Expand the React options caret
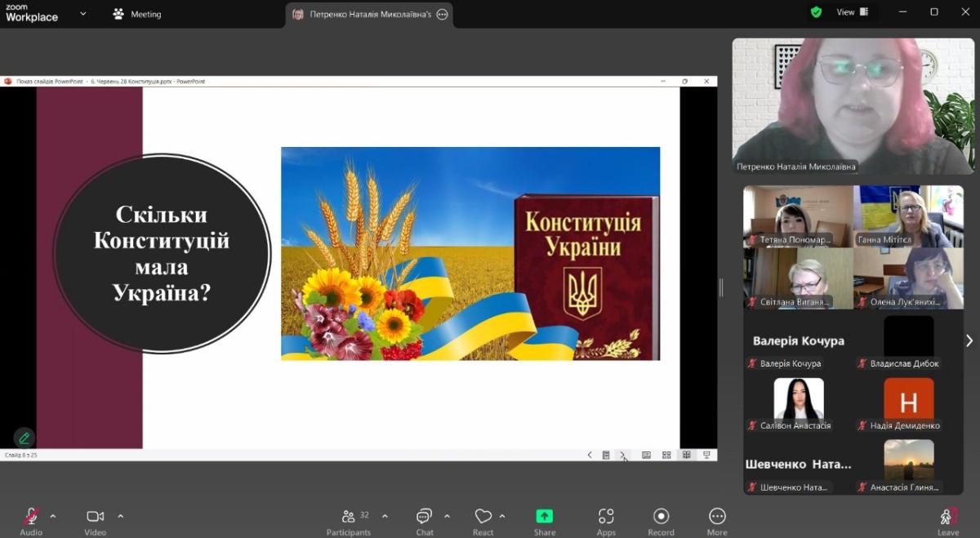This screenshot has width=980, height=538. 502,516
